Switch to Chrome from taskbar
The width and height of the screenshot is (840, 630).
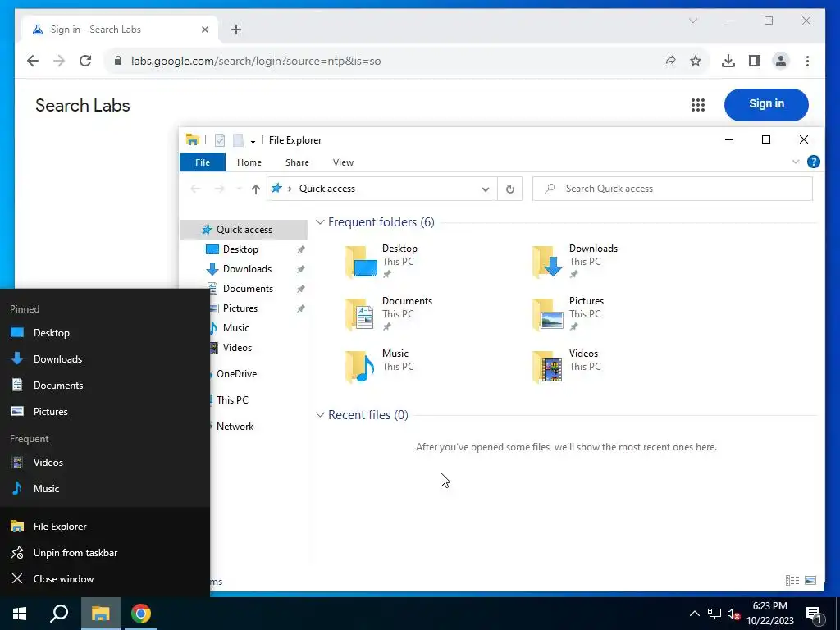(x=141, y=614)
